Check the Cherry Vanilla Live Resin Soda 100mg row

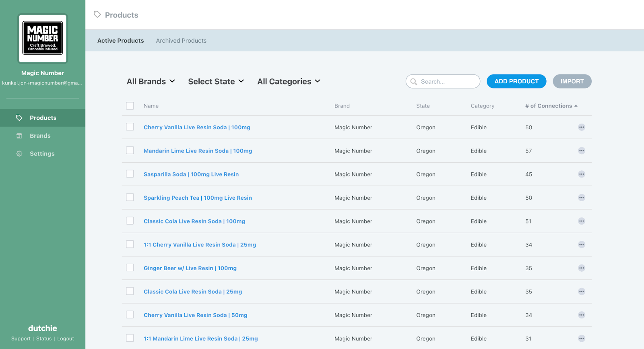(130, 127)
